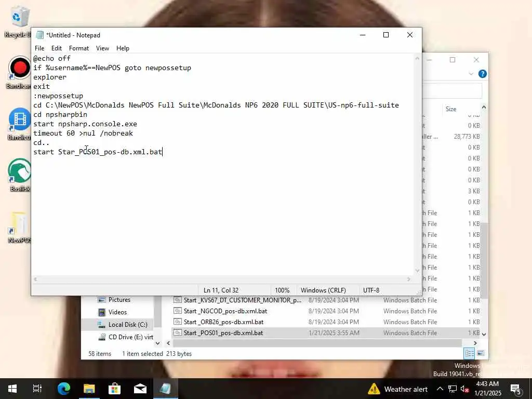Click Notepad scroll-up arrow
The image size is (532, 399).
[x=417, y=59]
